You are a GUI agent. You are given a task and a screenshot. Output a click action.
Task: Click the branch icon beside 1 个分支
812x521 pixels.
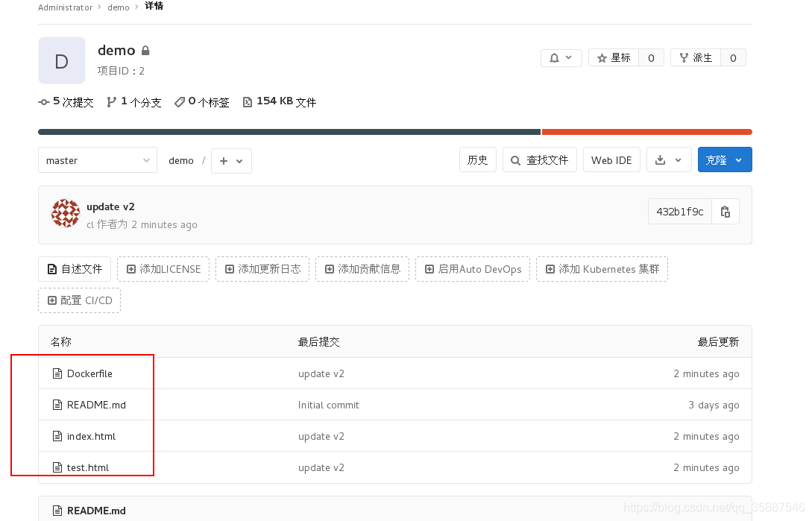(x=111, y=102)
